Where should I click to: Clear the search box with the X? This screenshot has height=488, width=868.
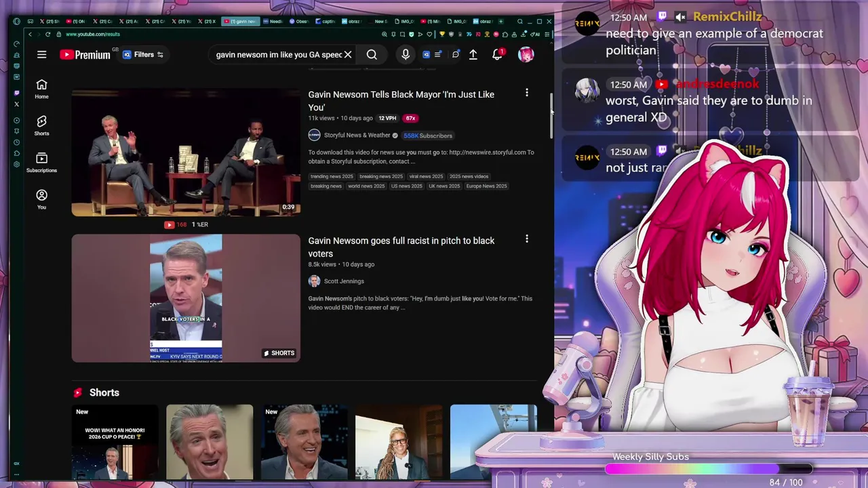tap(348, 55)
